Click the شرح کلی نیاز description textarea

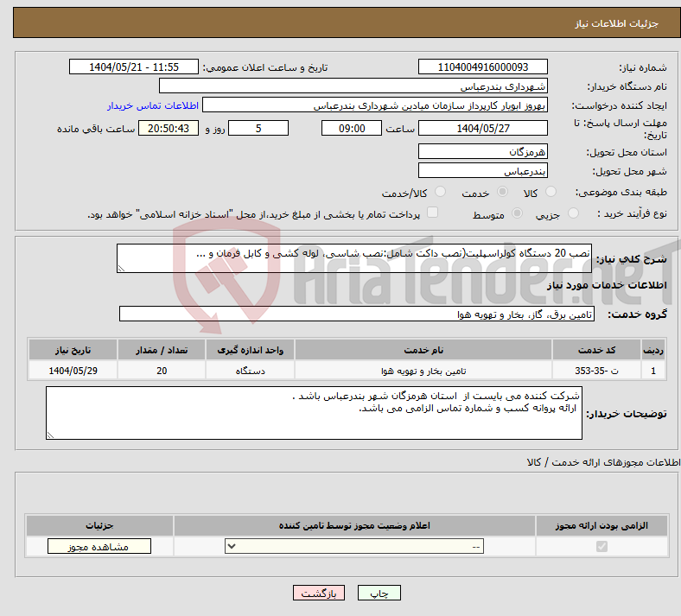(x=354, y=258)
